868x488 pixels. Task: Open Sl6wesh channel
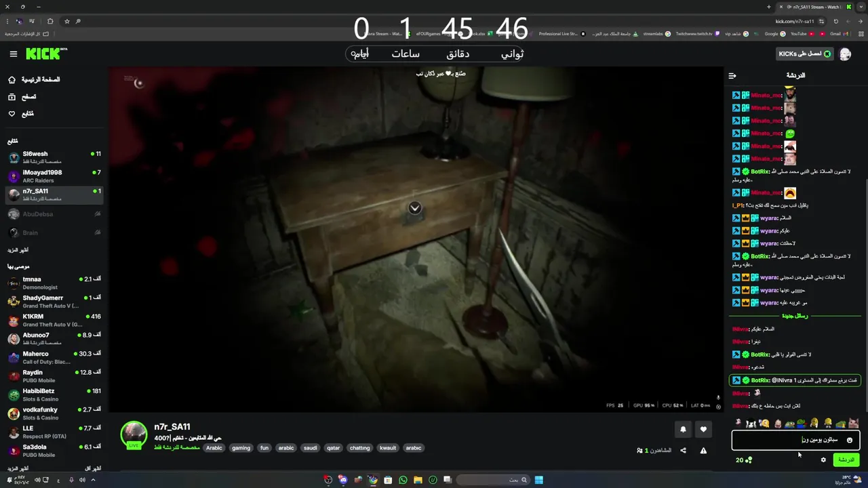coord(54,157)
